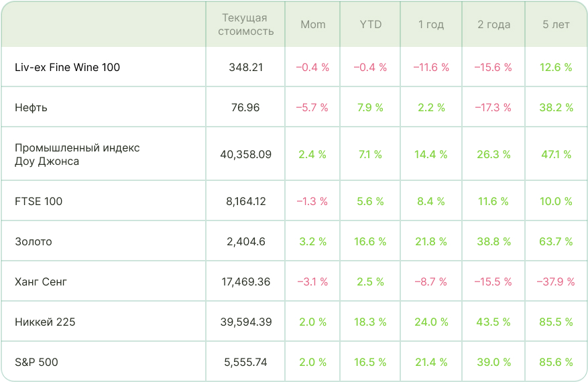This screenshot has width=588, height=382.
Task: Click the Нефть row label
Action: coord(31,107)
